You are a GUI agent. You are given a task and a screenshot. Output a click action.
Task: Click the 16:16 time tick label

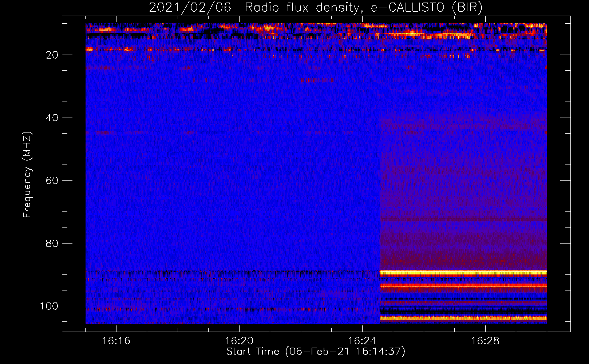pyautogui.click(x=116, y=341)
